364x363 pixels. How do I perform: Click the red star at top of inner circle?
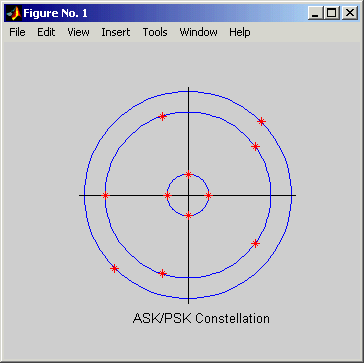click(188, 174)
